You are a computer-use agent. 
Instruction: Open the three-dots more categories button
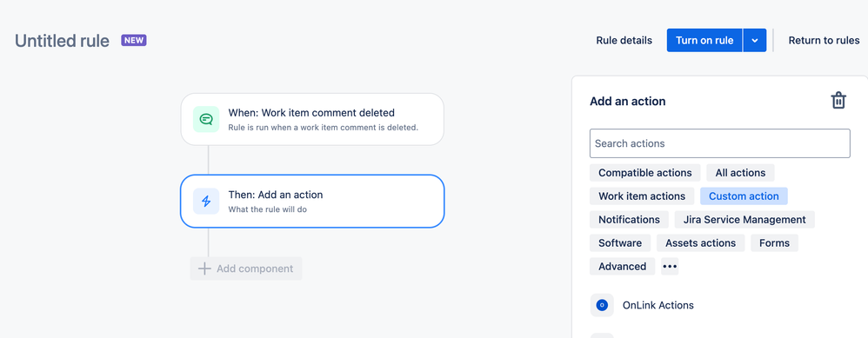[670, 266]
